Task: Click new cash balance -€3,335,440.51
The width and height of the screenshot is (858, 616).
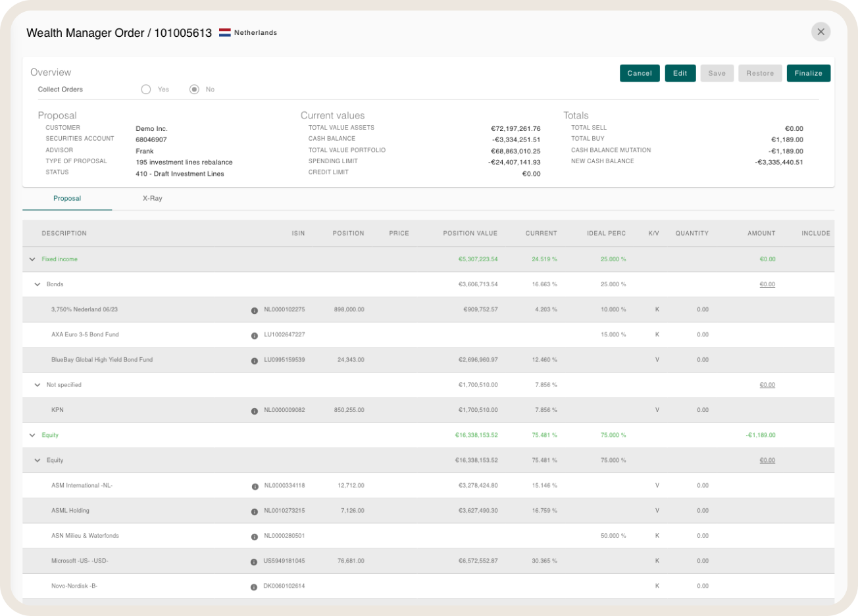Action: pyautogui.click(x=779, y=163)
